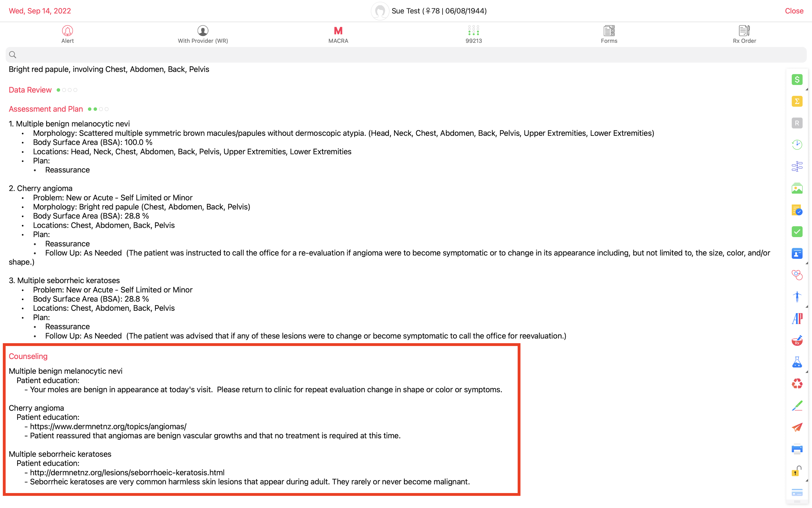Open the Data Review section header
The width and height of the screenshot is (812, 508).
pos(30,90)
